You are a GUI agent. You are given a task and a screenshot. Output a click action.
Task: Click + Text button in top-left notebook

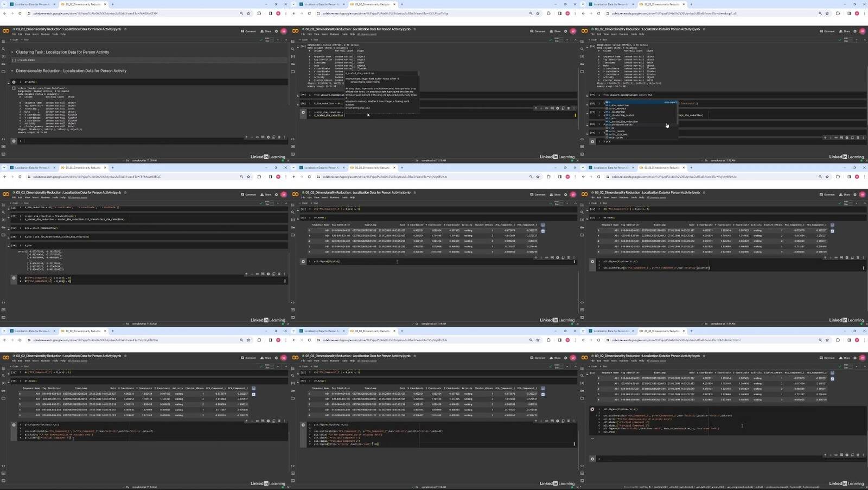point(25,40)
